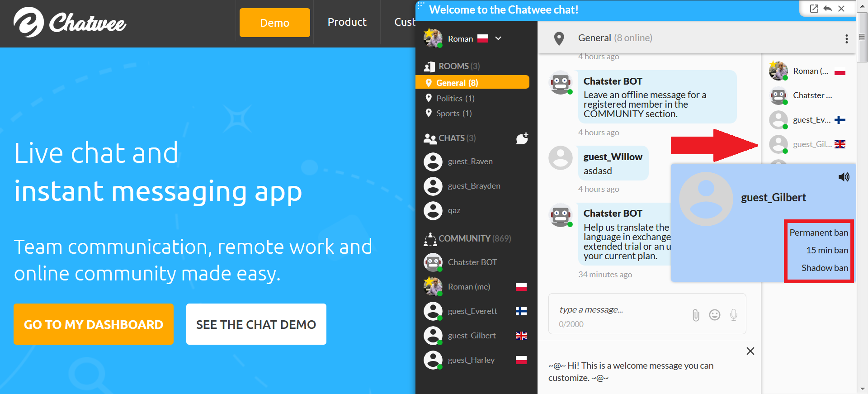The height and width of the screenshot is (394, 868).
Task: Select Chatster in online users list
Action: (x=807, y=95)
